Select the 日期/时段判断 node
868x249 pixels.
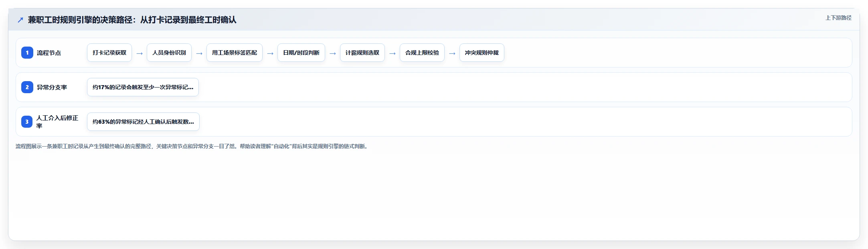point(301,53)
